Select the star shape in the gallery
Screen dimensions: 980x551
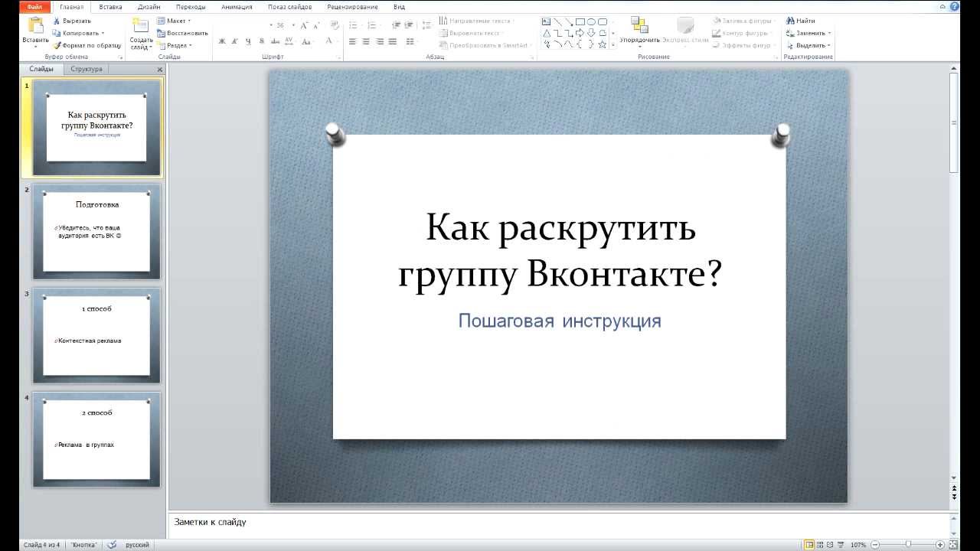point(603,44)
